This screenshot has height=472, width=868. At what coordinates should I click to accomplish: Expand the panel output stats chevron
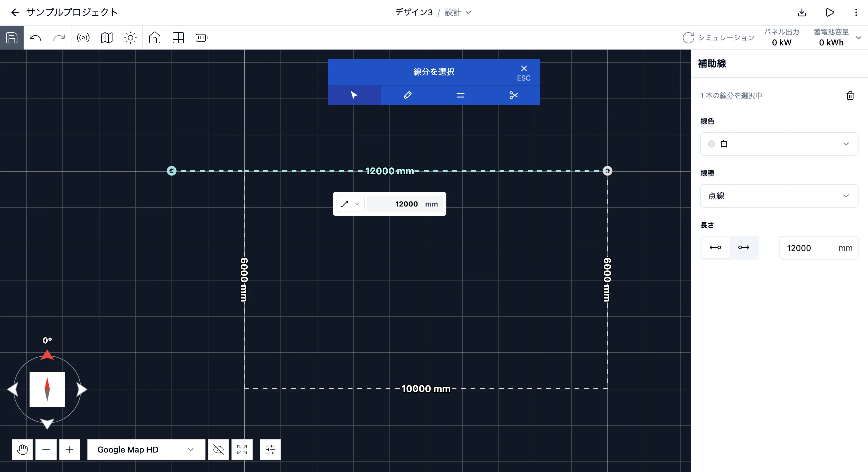(x=859, y=38)
